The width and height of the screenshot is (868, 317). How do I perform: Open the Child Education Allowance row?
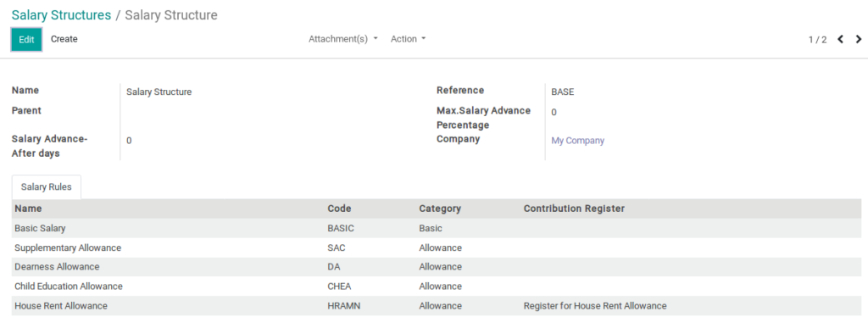click(437, 286)
